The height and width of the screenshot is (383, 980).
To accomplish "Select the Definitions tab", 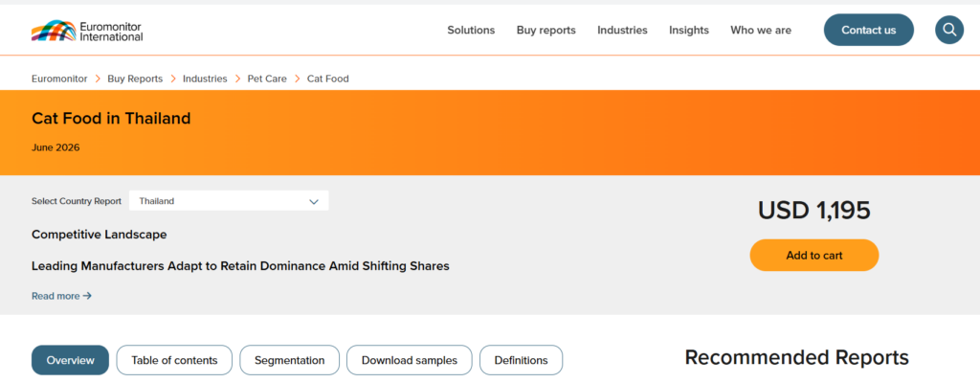I will [x=522, y=360].
